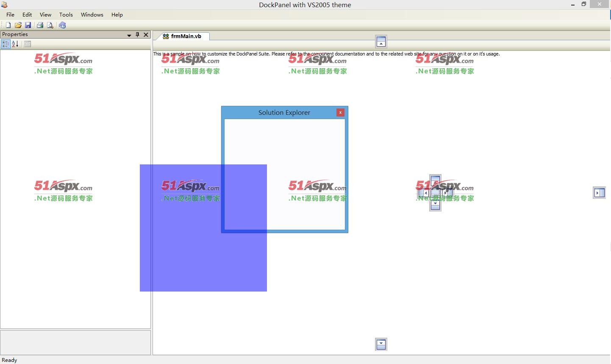Click the Properties description pane at bottom
The image size is (611, 364).
coord(75,342)
